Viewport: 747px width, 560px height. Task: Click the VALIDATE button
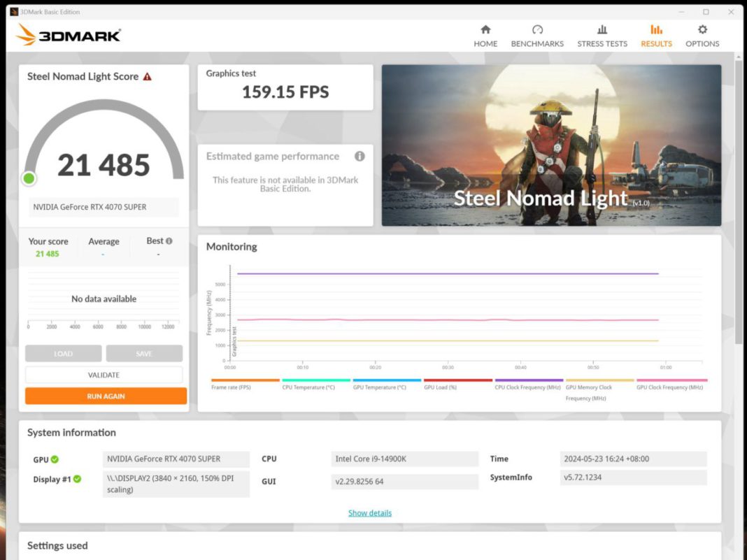click(x=104, y=375)
